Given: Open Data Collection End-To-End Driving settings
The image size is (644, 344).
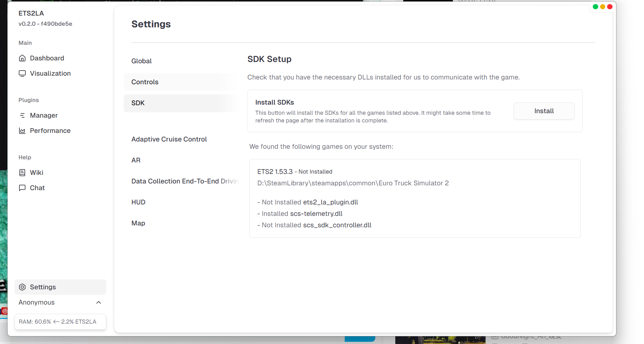Looking at the screenshot, I should pos(184,181).
